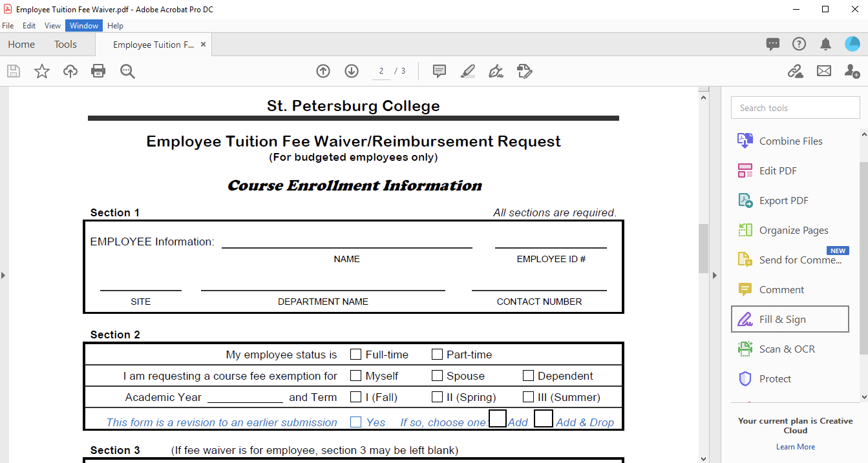Open the Comment tool
868x463 pixels.
coord(790,289)
